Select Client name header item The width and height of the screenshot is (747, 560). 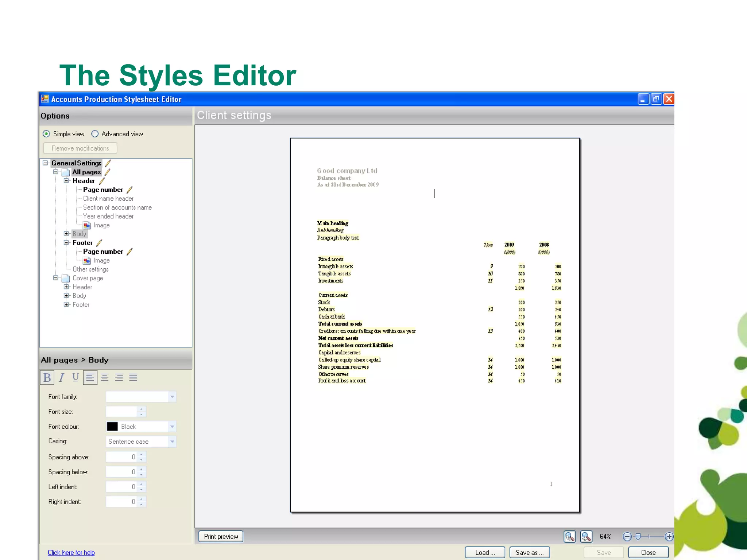coord(108,199)
